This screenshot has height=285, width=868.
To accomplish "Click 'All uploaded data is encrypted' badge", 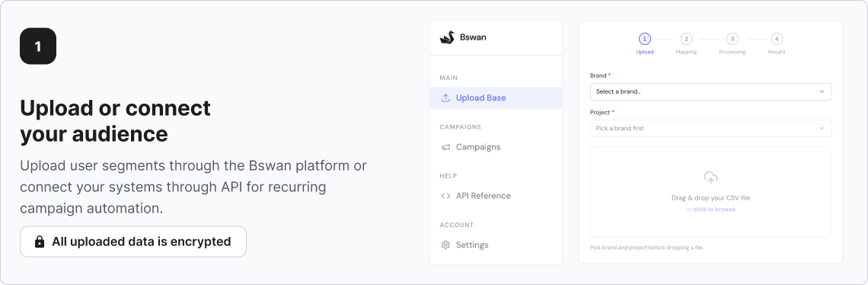I will point(132,242).
